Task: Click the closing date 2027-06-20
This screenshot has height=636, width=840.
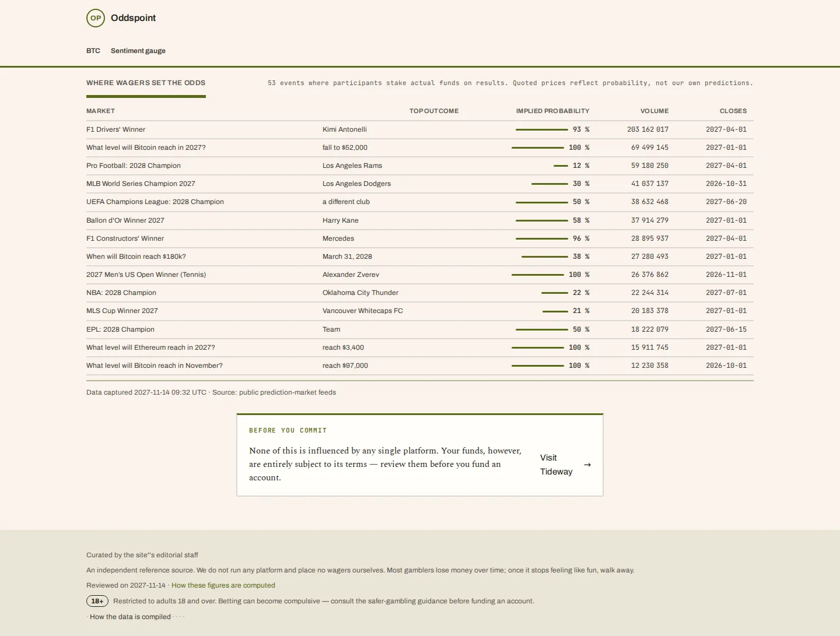Action: tap(726, 202)
